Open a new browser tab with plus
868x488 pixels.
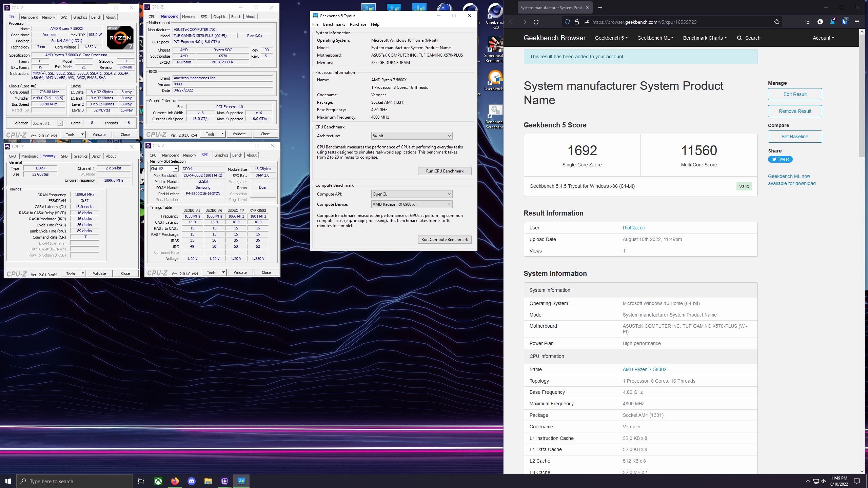point(600,7)
